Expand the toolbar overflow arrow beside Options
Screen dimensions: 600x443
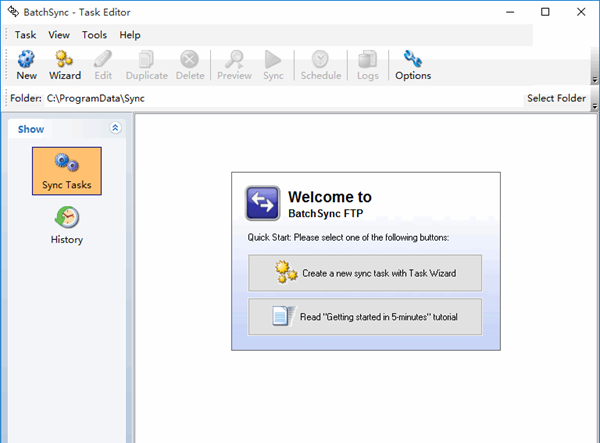click(x=594, y=80)
